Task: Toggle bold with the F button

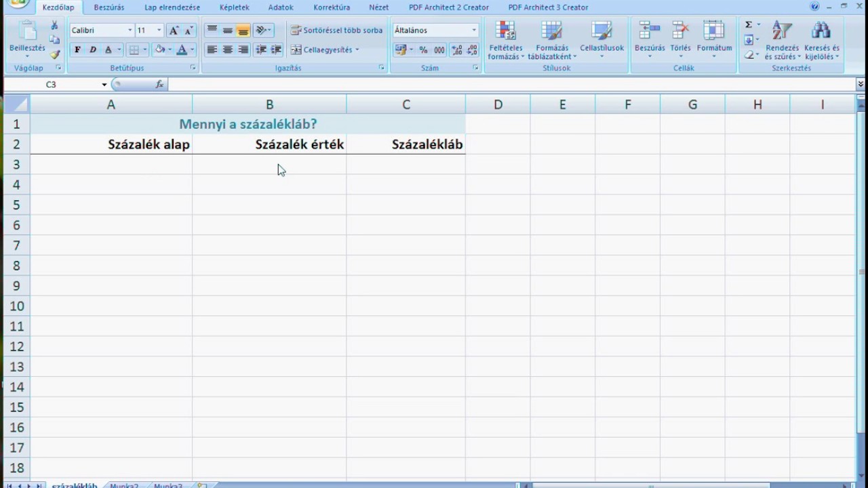Action: click(77, 49)
